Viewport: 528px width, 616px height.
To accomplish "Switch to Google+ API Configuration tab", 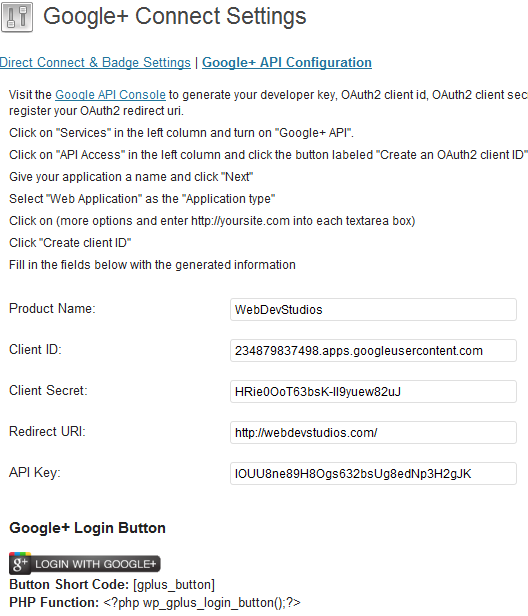I will point(287,62).
